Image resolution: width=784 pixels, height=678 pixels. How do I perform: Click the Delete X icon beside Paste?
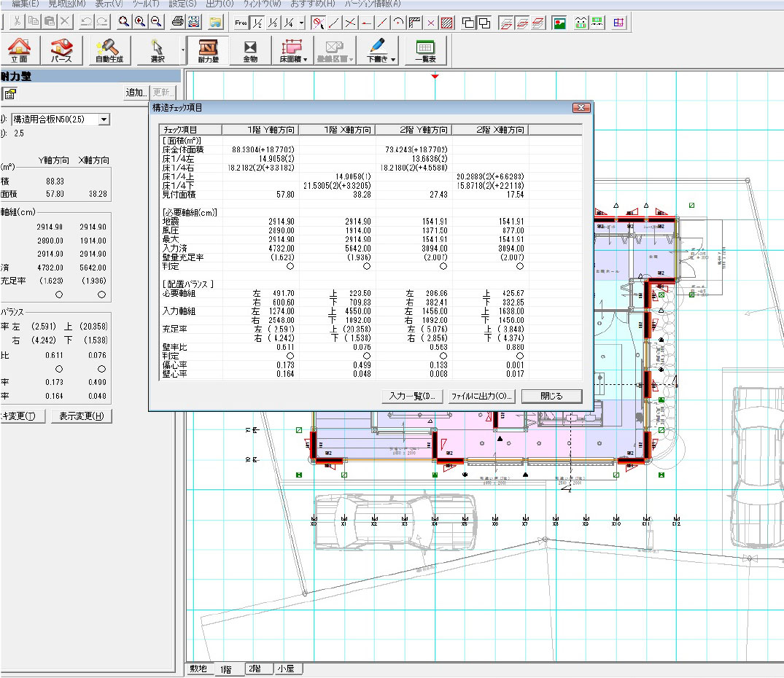point(65,21)
